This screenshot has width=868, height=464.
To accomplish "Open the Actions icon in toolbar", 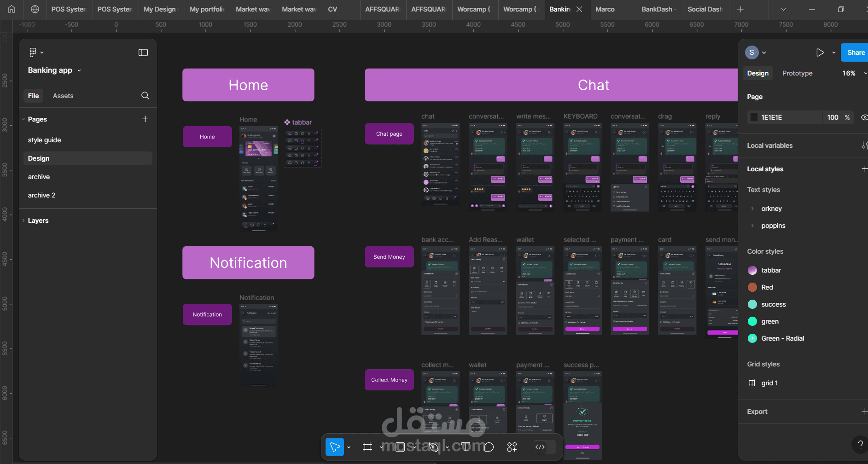I will [512, 447].
